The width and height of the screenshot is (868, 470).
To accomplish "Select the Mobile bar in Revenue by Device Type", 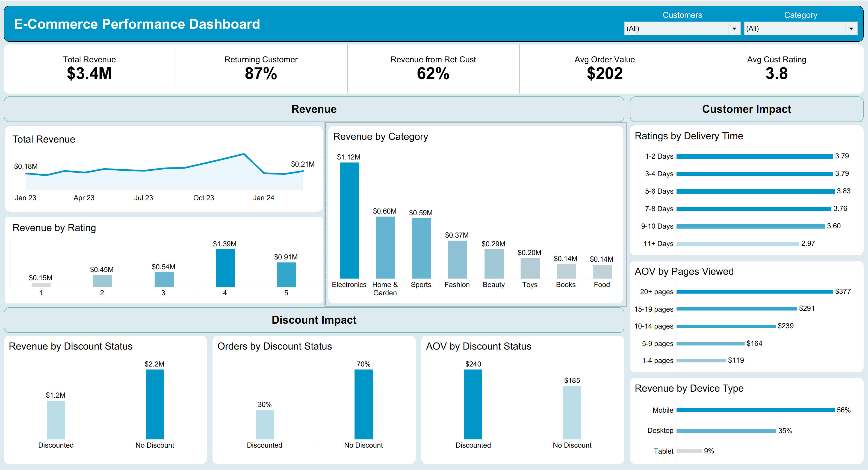I will [x=755, y=410].
